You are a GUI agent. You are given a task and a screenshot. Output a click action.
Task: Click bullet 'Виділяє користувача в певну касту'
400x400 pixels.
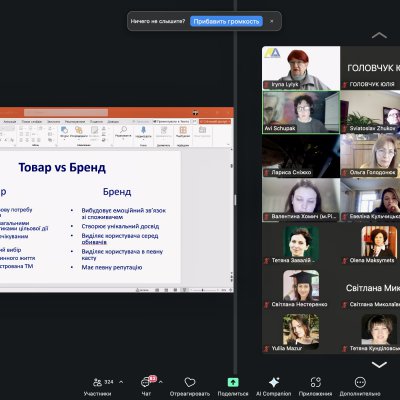[x=122, y=255]
